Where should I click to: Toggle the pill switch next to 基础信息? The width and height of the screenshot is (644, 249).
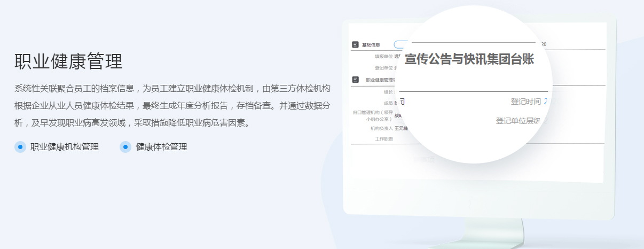401,44
